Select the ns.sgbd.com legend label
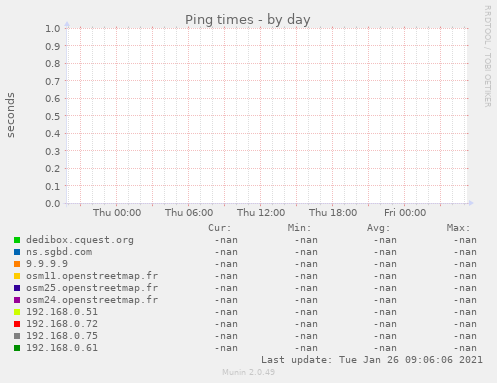Image resolution: width=497 pixels, height=383 pixels. [59, 252]
